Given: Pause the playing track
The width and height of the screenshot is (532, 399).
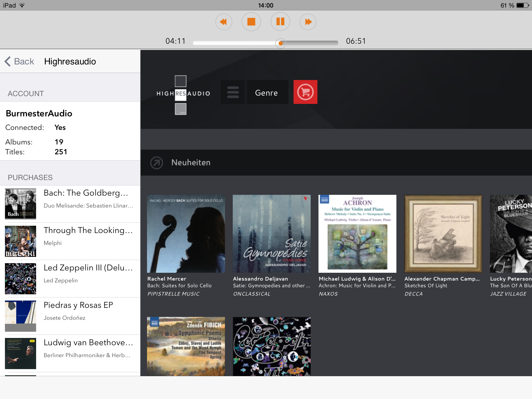Looking at the screenshot, I should click(280, 22).
